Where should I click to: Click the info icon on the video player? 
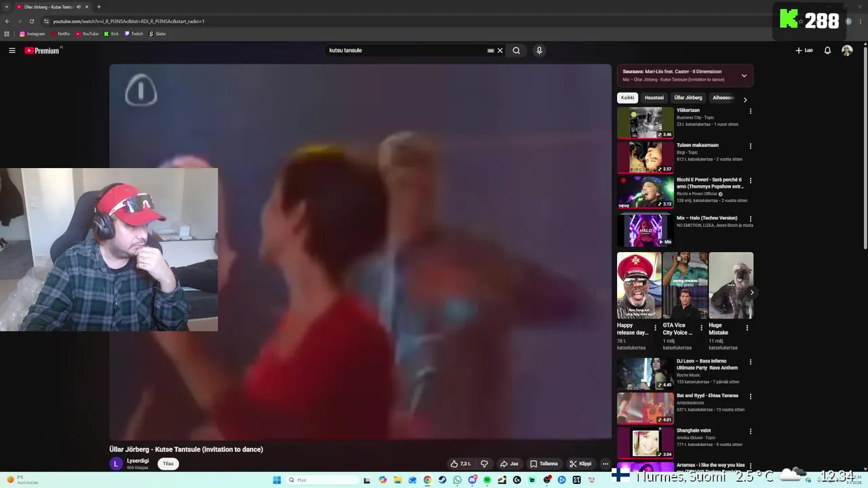point(141,90)
